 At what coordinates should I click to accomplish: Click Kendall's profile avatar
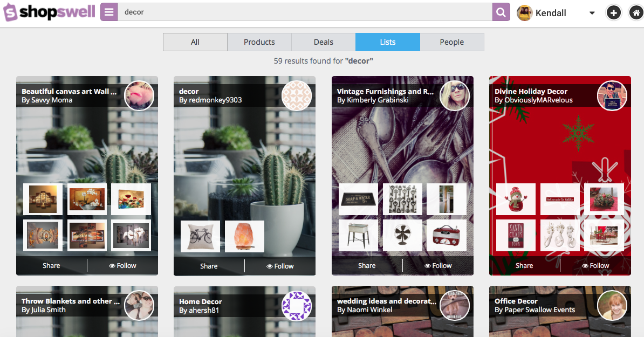(x=524, y=13)
